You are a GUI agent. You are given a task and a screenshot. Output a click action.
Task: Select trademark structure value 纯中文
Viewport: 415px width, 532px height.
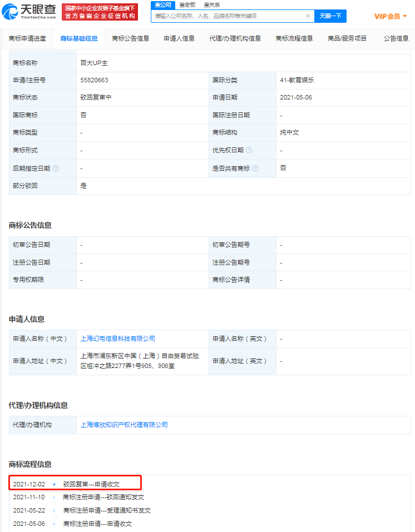click(289, 133)
